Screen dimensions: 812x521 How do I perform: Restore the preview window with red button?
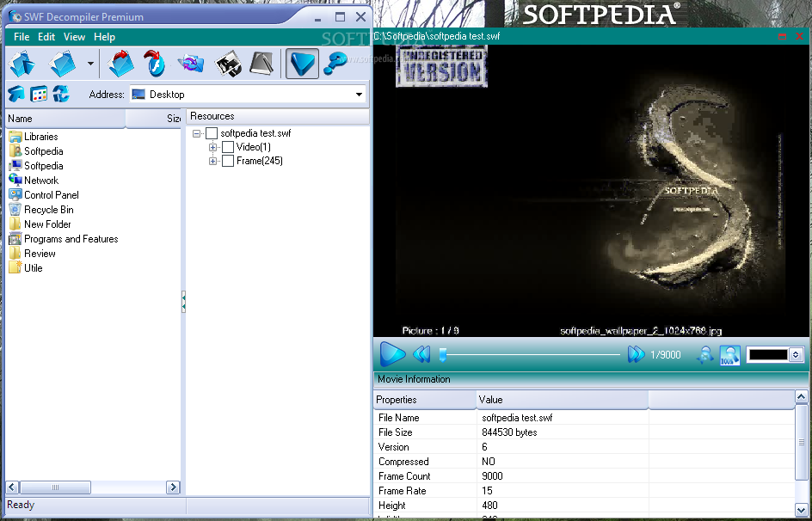point(783,36)
